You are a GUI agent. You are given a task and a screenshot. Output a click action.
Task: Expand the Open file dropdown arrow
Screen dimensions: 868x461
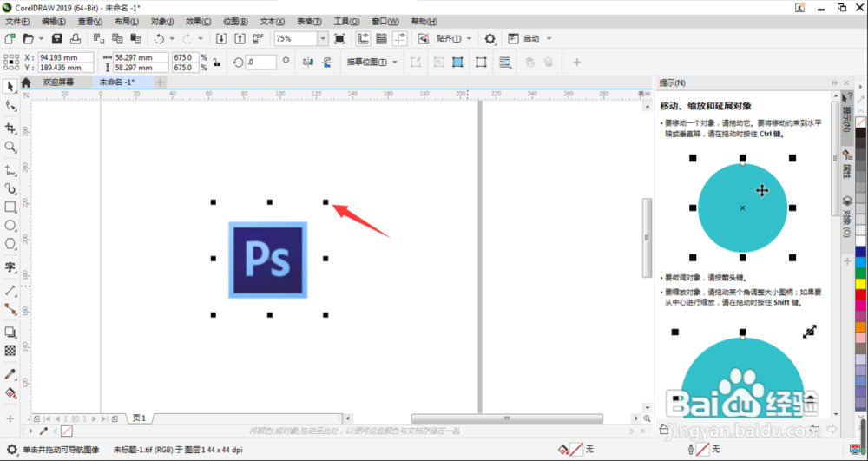(41, 39)
